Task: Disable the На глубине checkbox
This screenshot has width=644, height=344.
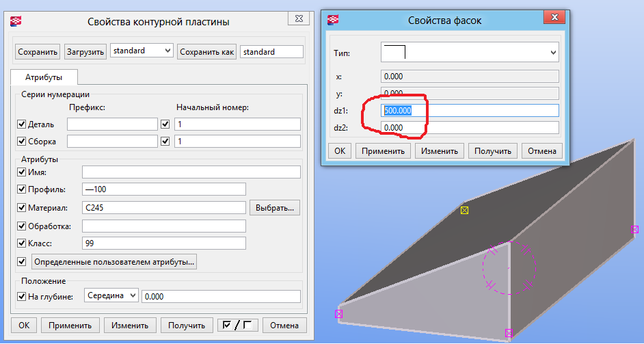Action: pyautogui.click(x=21, y=296)
